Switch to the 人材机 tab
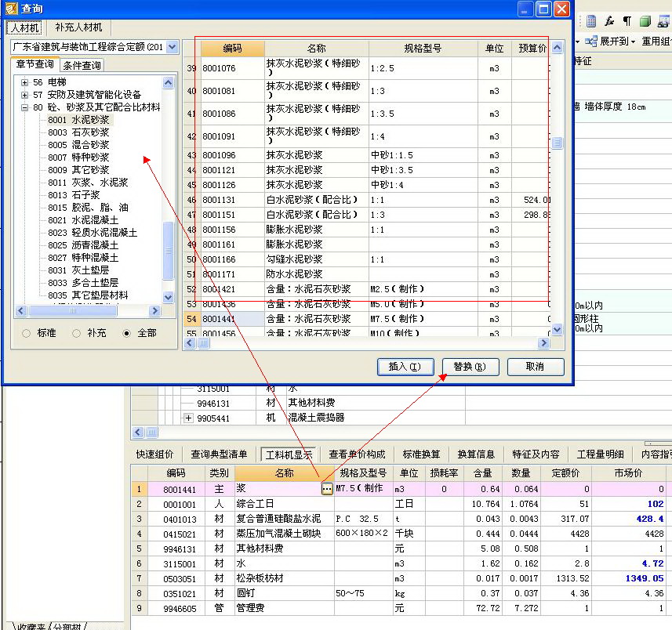Image resolution: width=672 pixels, height=630 pixels. (24, 28)
